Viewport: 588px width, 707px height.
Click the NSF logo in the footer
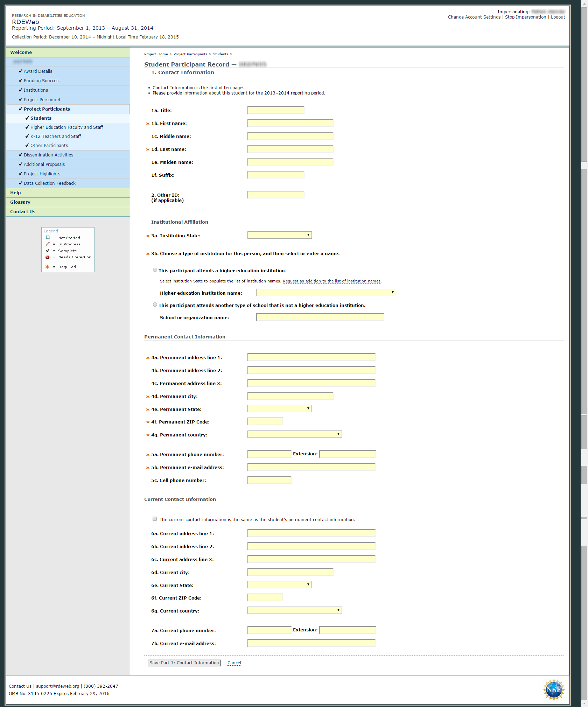[x=554, y=689]
